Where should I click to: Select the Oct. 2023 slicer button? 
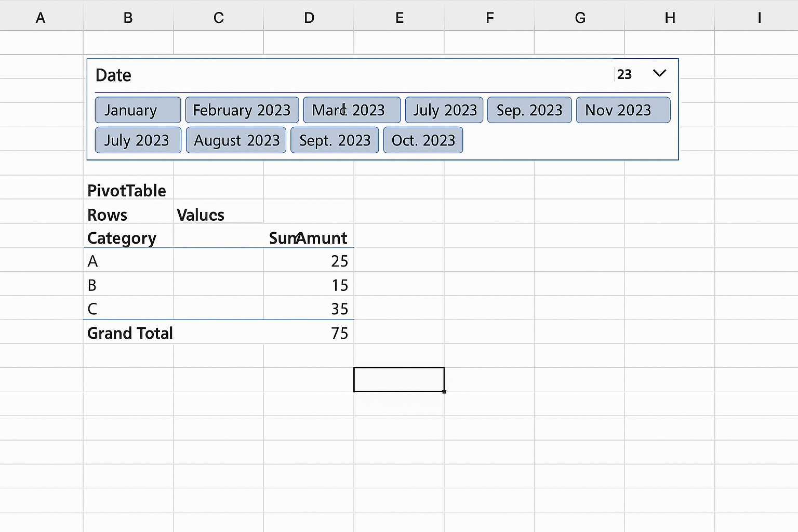[x=423, y=140]
